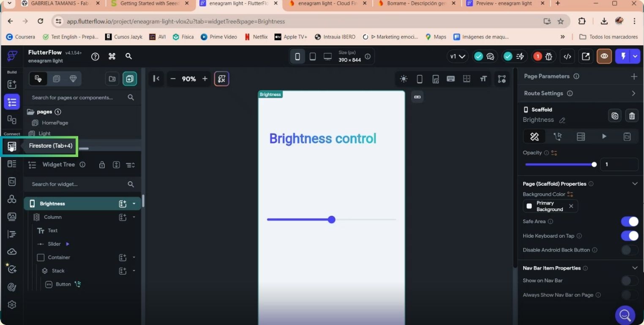Open the Container widget dropdown arrow
Image resolution: width=644 pixels, height=325 pixels.
[x=134, y=257]
